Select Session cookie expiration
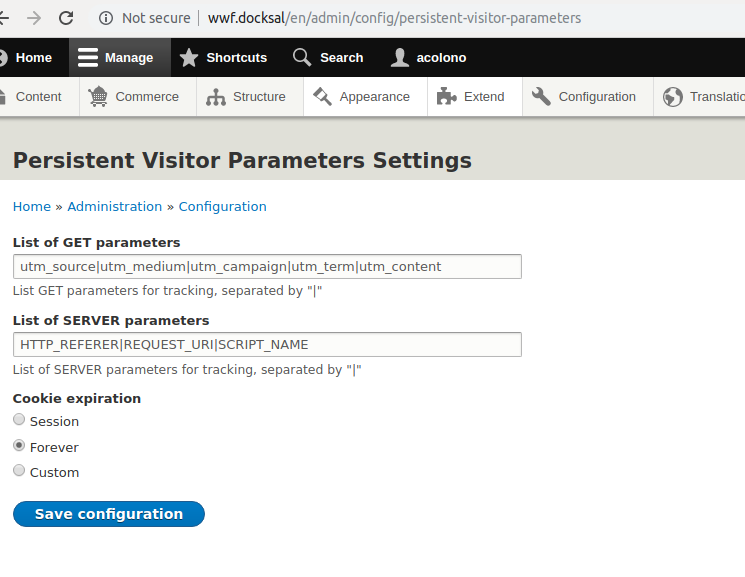Viewport: 745px width, 577px height. (x=19, y=419)
